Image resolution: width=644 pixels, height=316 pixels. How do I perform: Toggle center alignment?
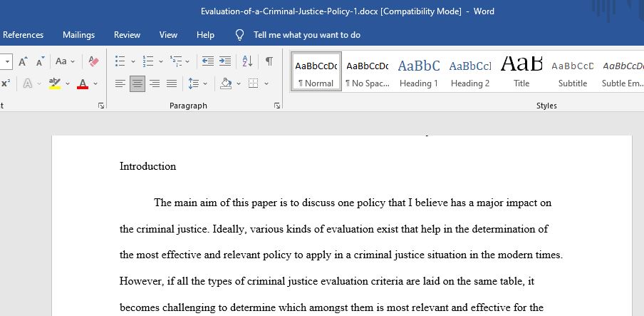[x=137, y=84]
